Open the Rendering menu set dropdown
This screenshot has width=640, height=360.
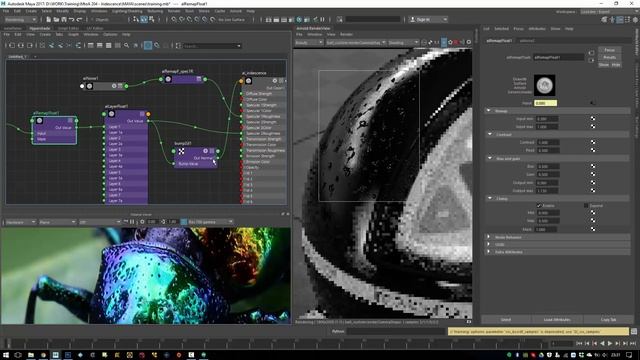20,20
